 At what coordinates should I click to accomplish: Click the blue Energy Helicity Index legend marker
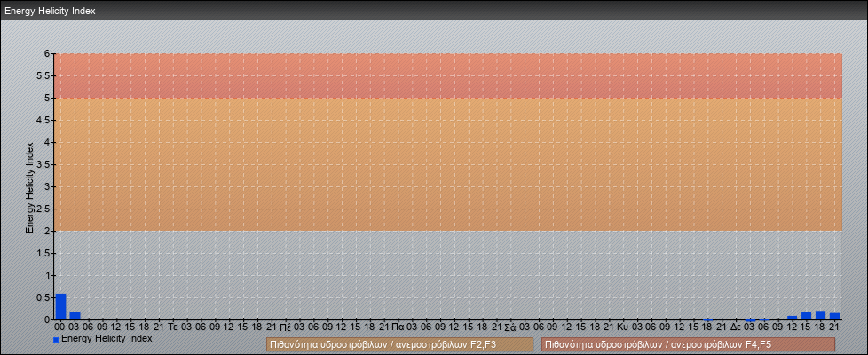(56, 339)
